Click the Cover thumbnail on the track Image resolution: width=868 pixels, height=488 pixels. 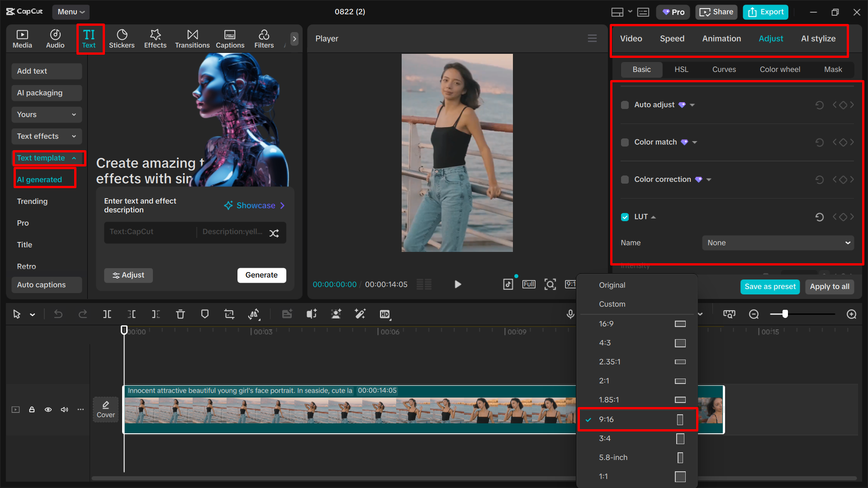[x=105, y=409]
